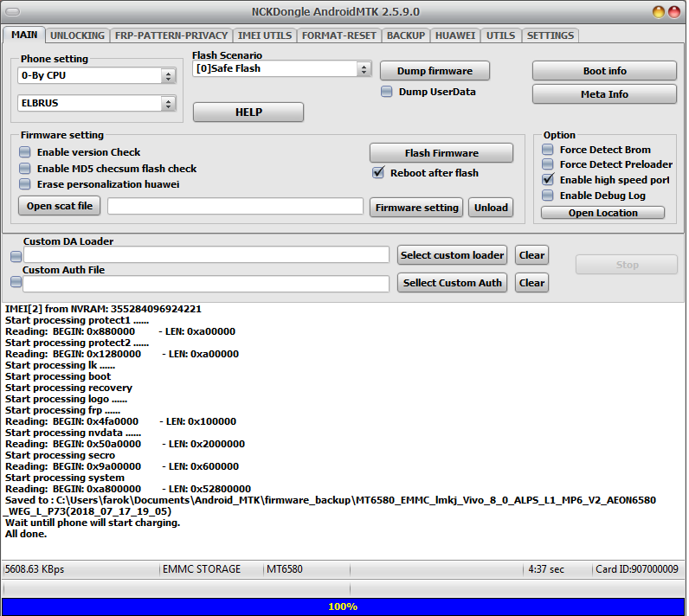This screenshot has height=616, width=689.
Task: Click the Meta Info button
Action: point(604,94)
